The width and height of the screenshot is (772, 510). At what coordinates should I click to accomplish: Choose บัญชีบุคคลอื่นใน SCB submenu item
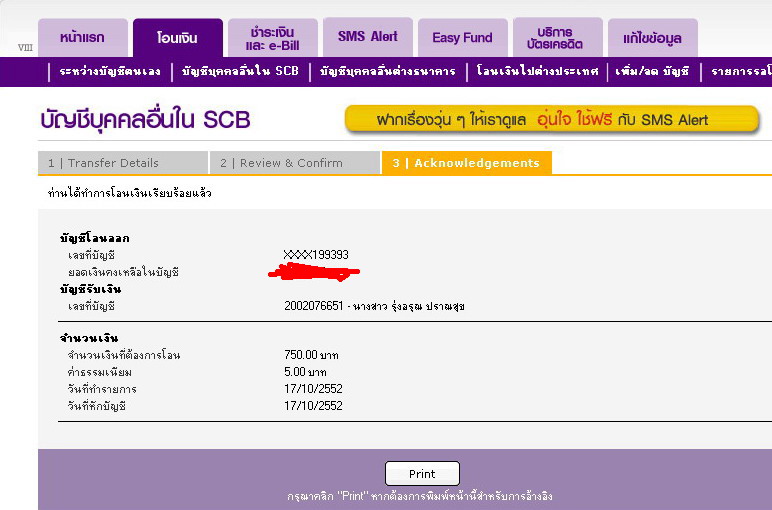click(x=240, y=71)
